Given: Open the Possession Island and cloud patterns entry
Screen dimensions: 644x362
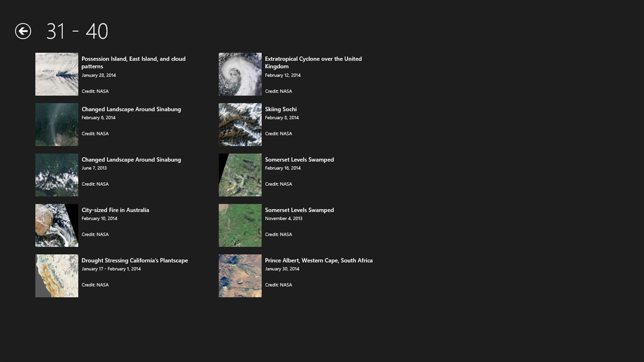Looking at the screenshot, I should tap(133, 62).
